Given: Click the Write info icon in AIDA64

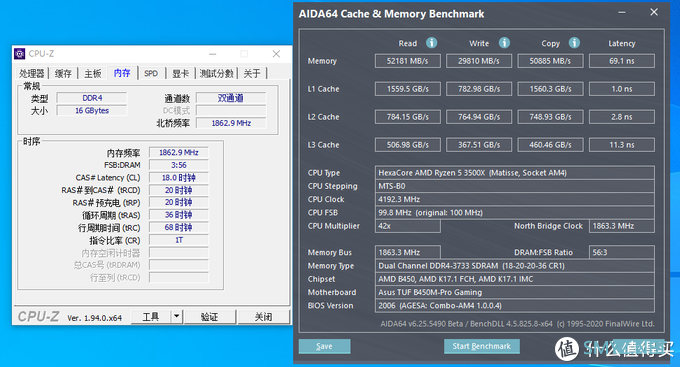Looking at the screenshot, I should (504, 43).
